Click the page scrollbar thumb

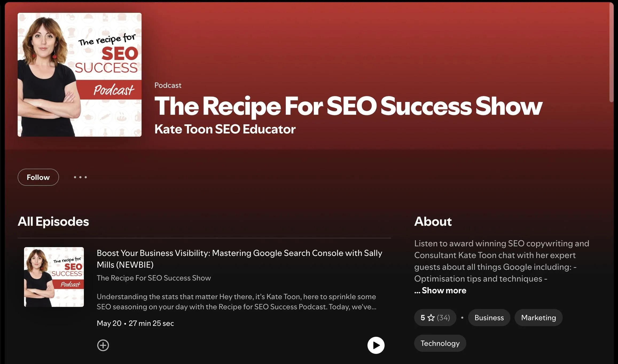(611, 52)
